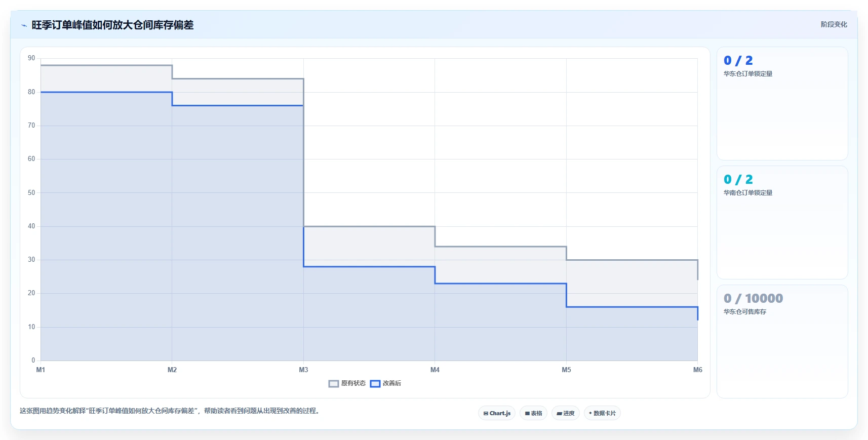The height and width of the screenshot is (440, 868).
Task: Click the M3 x-axis label
Action: click(303, 370)
